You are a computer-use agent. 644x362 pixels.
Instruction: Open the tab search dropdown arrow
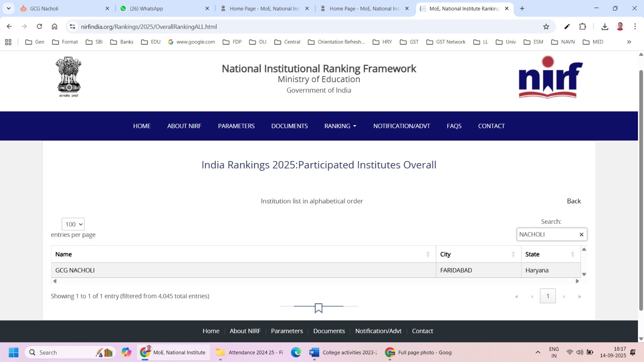pos(8,8)
